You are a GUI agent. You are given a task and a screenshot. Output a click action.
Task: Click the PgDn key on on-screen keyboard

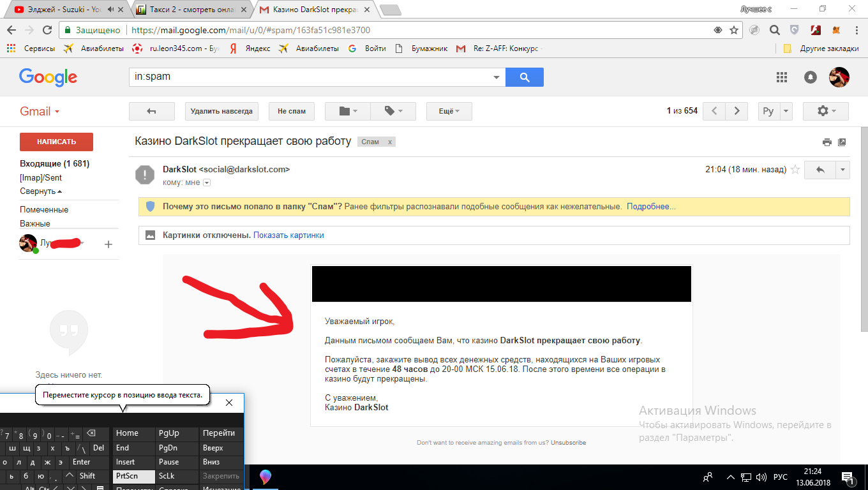(177, 448)
